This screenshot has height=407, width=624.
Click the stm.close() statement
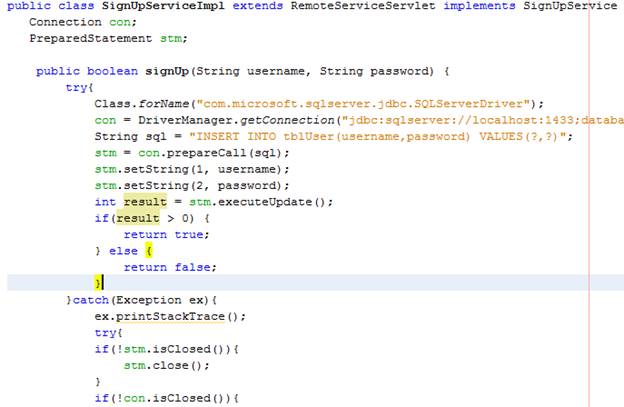tap(166, 366)
